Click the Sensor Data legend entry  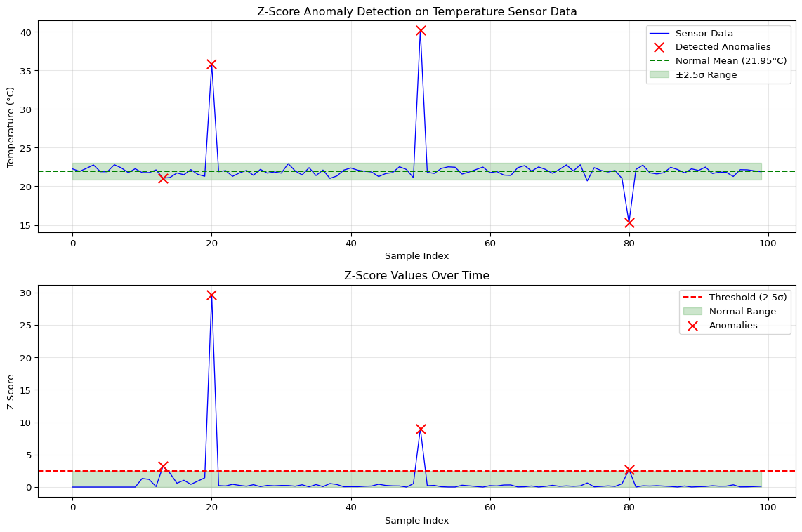tap(704, 33)
